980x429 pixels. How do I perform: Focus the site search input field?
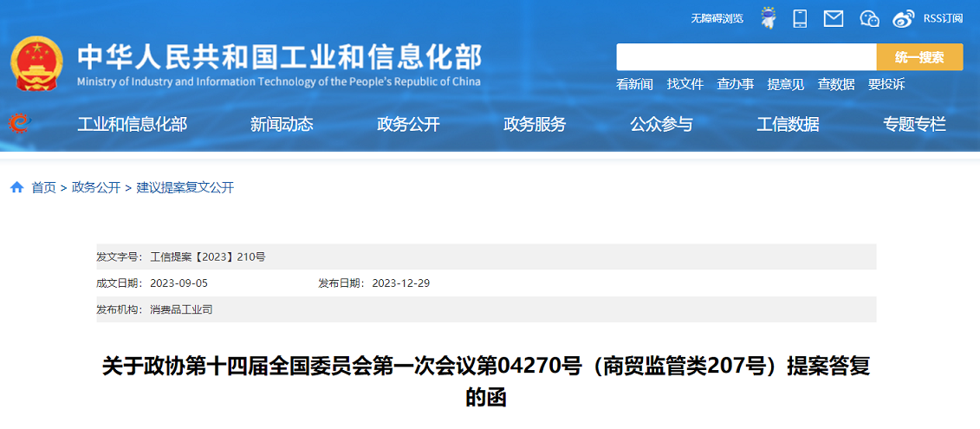(x=746, y=57)
